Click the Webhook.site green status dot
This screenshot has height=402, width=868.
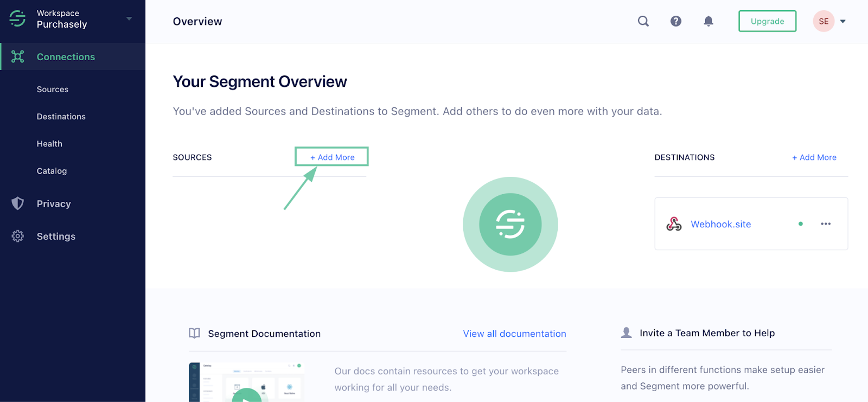(801, 224)
